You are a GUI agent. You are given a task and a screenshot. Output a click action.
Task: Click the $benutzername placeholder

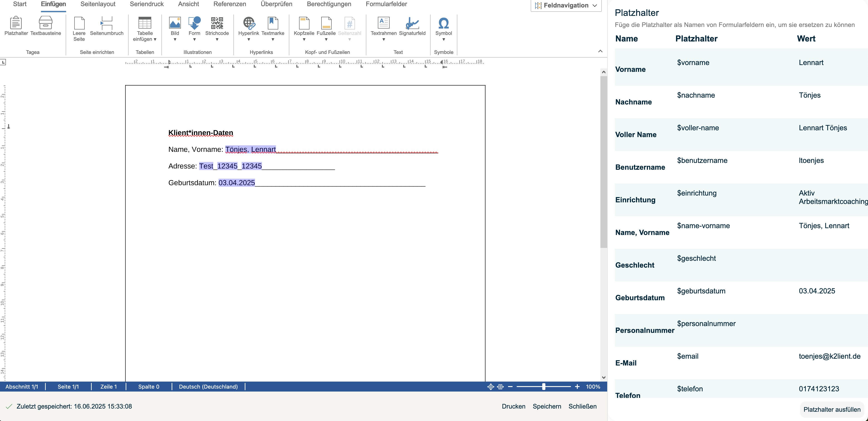pyautogui.click(x=702, y=161)
